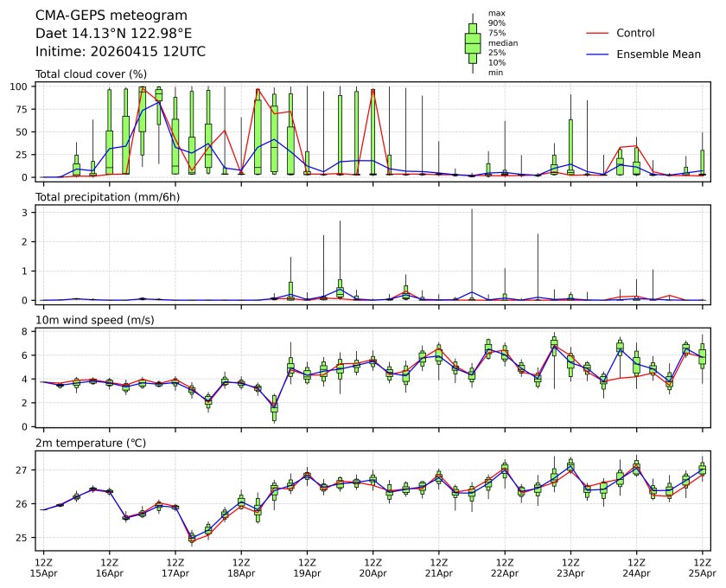Click the 27 tick on temperature axis
This screenshot has height=588, width=726.
coord(25,470)
